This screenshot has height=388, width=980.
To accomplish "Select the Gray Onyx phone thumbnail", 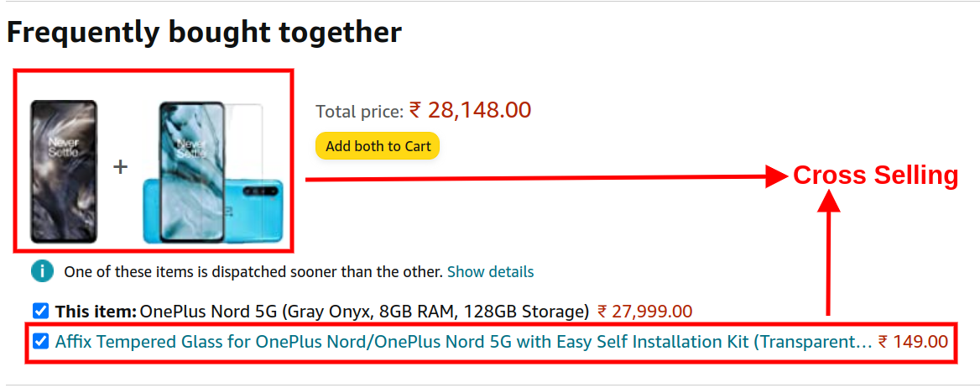I will click(65, 171).
